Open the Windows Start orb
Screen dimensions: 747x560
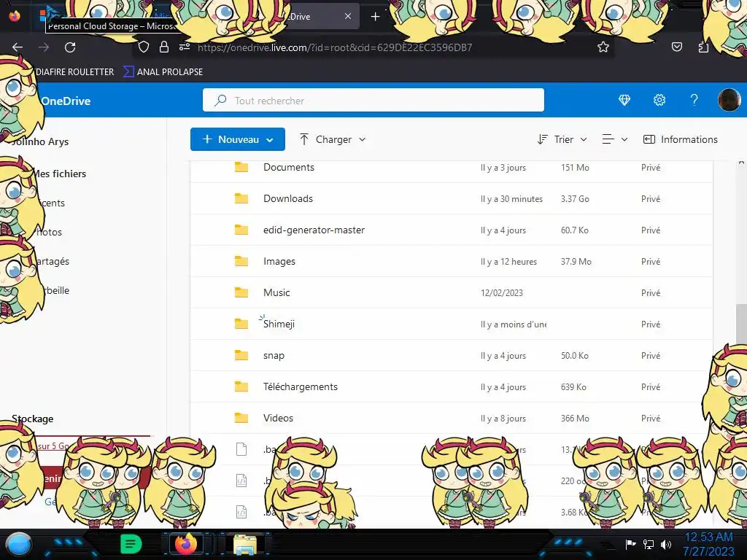pyautogui.click(x=20, y=544)
